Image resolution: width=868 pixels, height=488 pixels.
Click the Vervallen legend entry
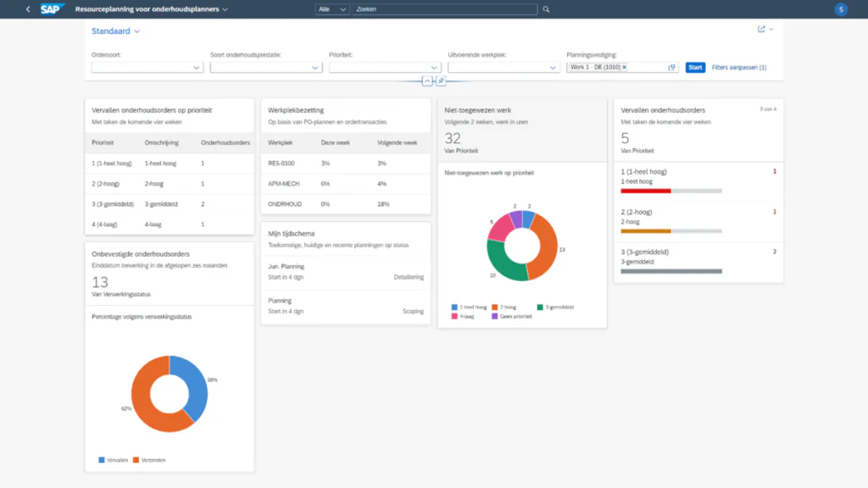[x=114, y=460]
